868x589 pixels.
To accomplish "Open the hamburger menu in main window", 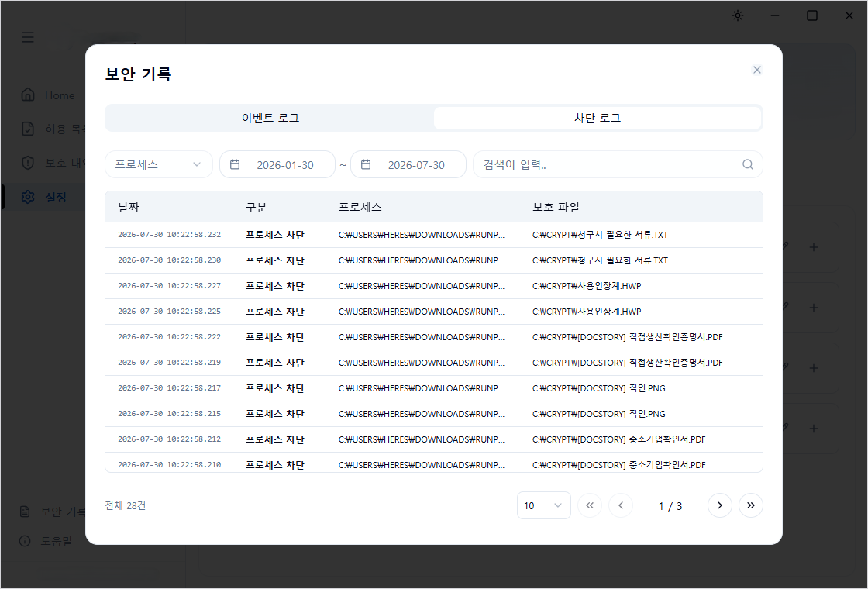I will 28,37.
